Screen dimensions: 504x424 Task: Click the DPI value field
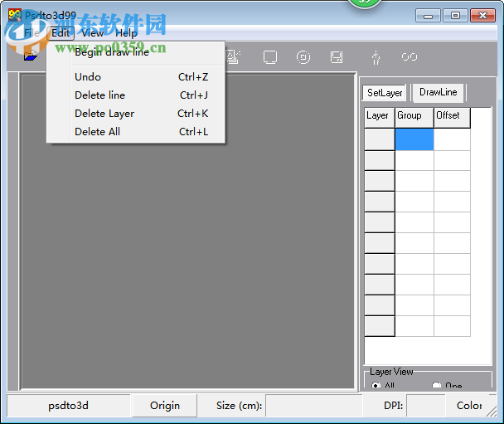coord(425,406)
